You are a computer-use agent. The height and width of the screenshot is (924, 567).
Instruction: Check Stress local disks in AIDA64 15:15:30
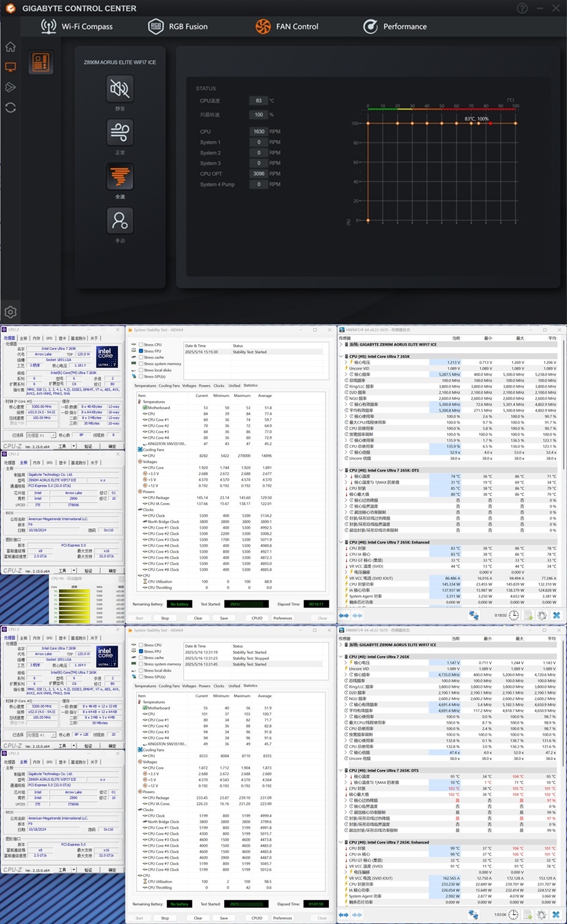[141, 370]
